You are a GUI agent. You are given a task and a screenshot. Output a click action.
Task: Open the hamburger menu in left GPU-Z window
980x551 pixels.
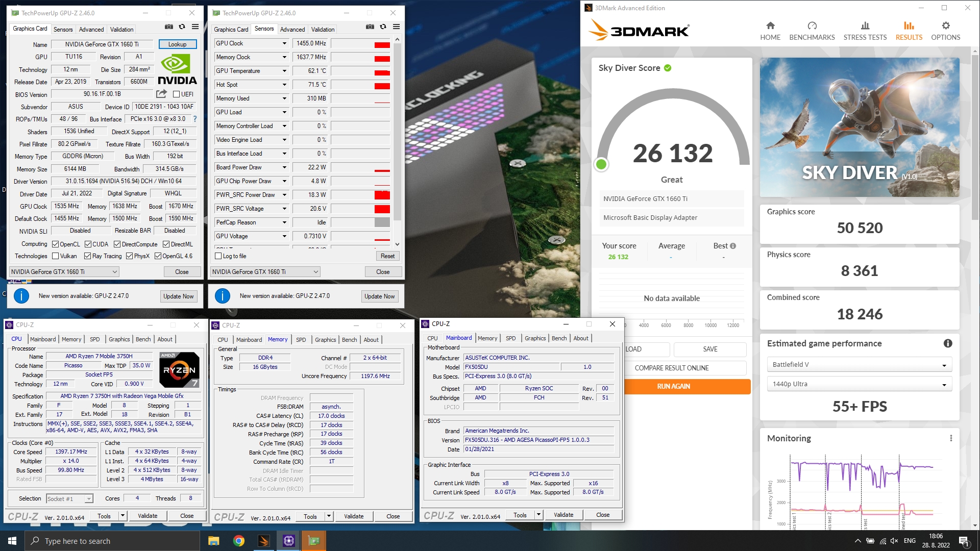point(195,27)
